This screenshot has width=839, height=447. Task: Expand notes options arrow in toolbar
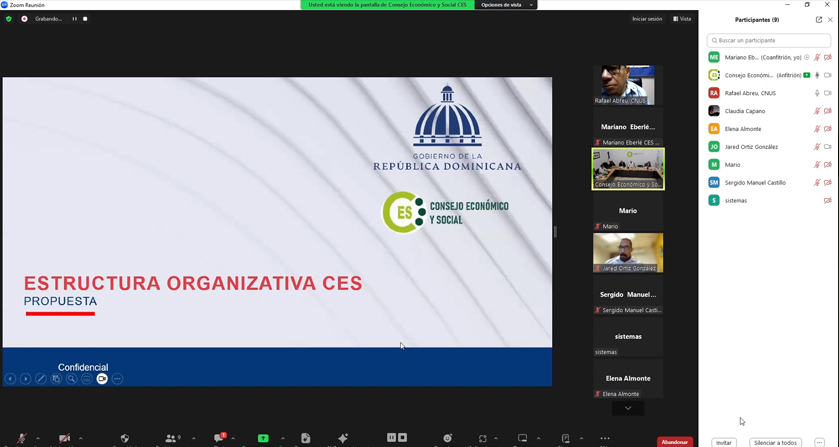click(582, 438)
